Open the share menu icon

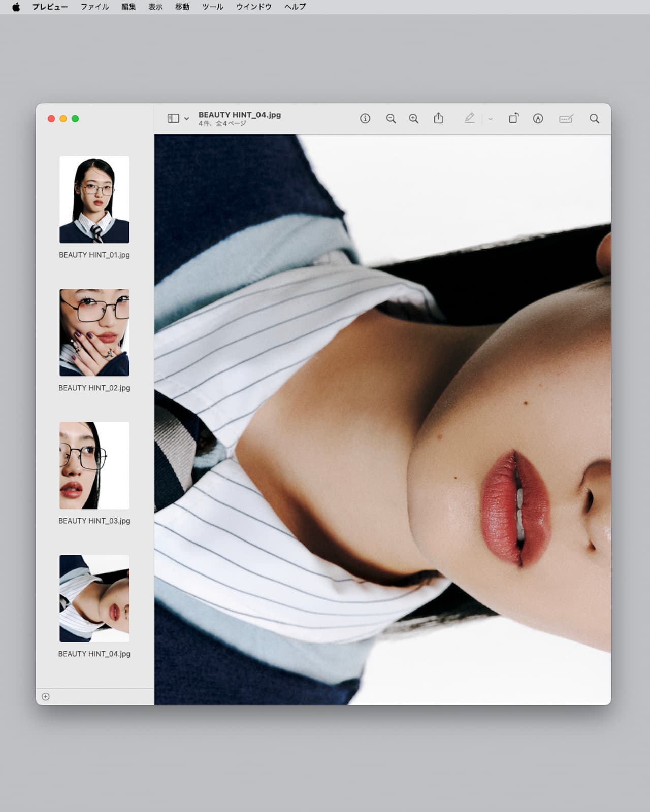[439, 118]
